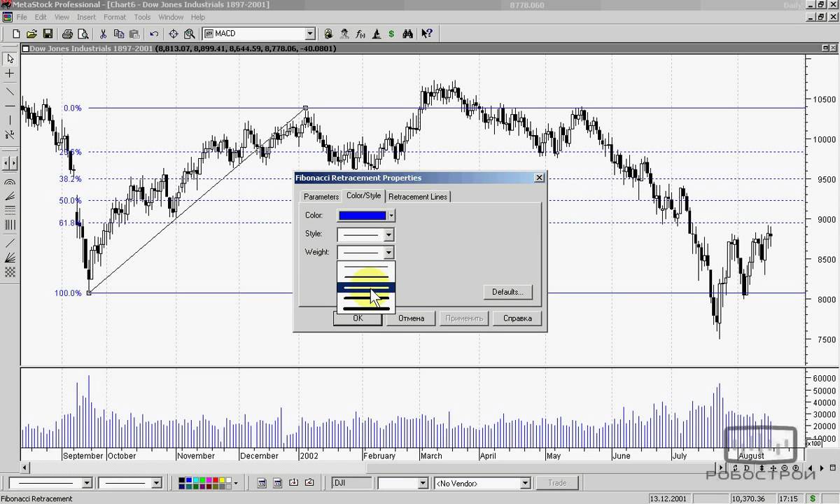Expand the color palette arrow in bottom toolbar

[236, 483]
